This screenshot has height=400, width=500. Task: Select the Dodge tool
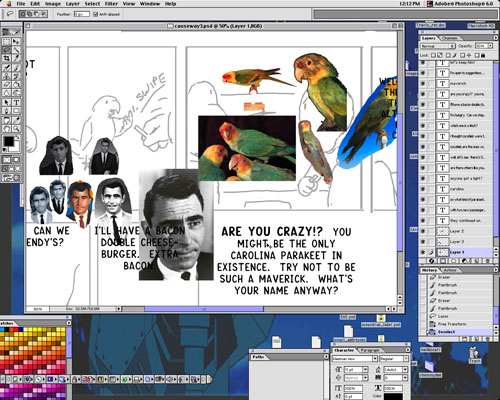point(16,93)
